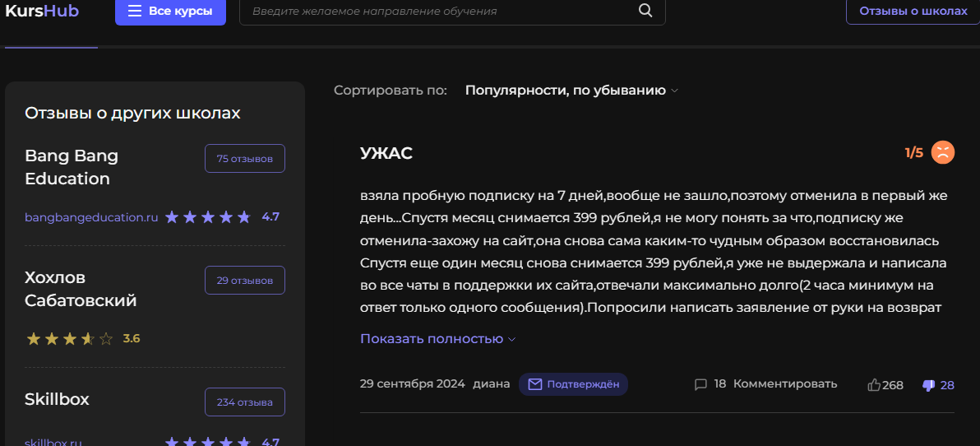
Task: Open 234 отзыва button
Action: pyautogui.click(x=244, y=402)
